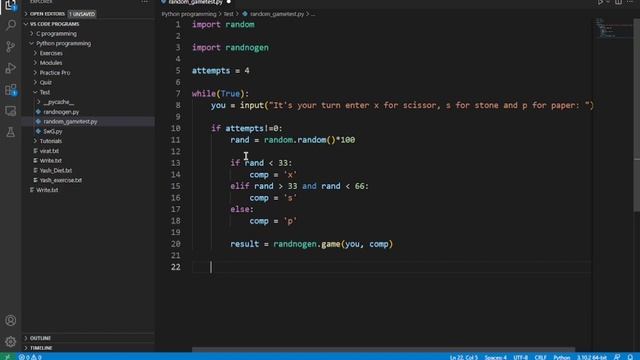Screen dimensions: 640x360
Task: Open the Source Control view icon
Action: [x=11, y=47]
